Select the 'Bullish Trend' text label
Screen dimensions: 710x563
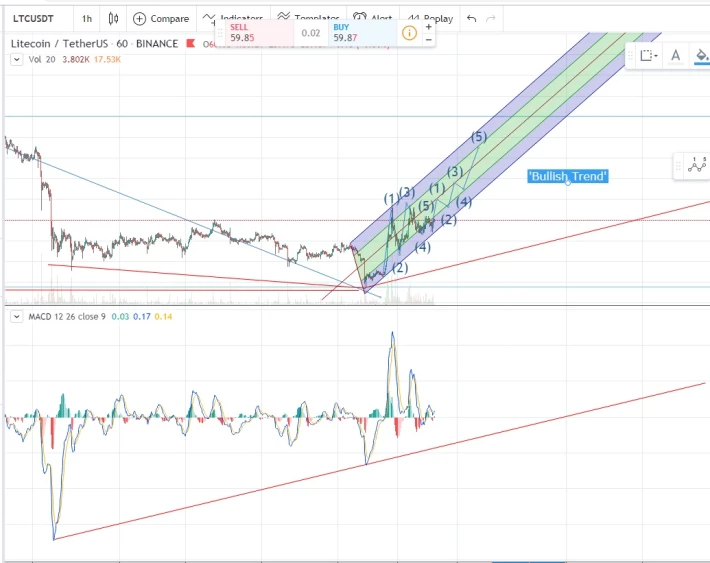click(568, 176)
